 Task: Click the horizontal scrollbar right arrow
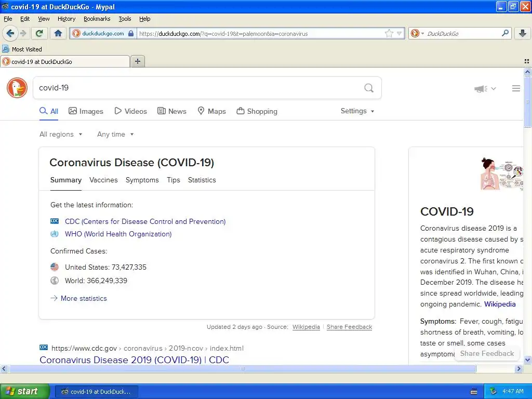tap(518, 369)
